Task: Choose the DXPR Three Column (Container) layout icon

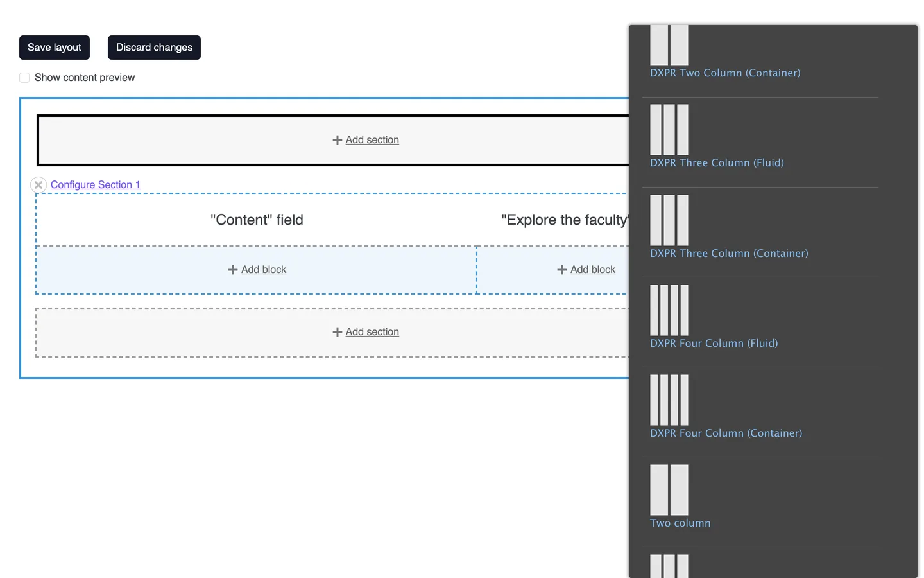Action: point(669,220)
